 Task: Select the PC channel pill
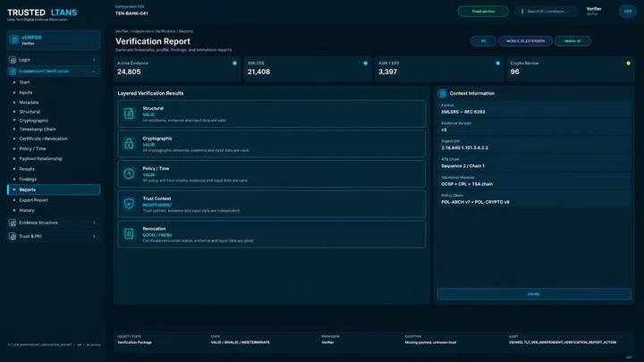point(483,41)
